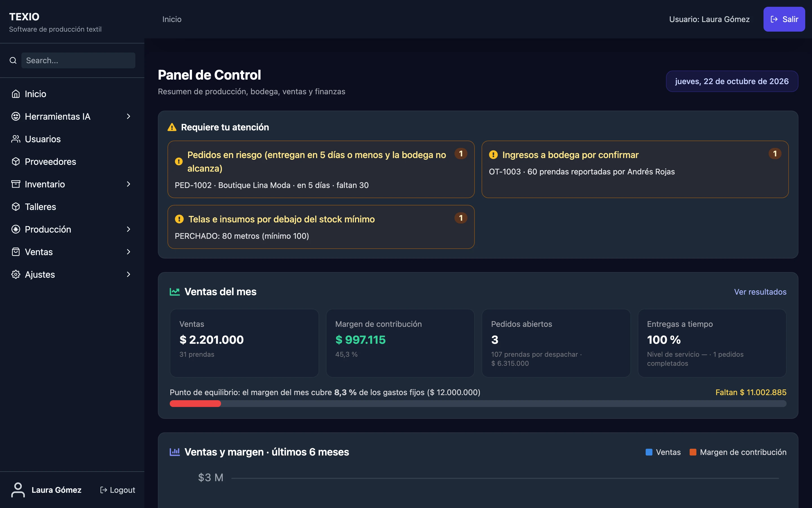Screen dimensions: 812x508
Task: Click the Inventario archive icon
Action: [x=16, y=184]
